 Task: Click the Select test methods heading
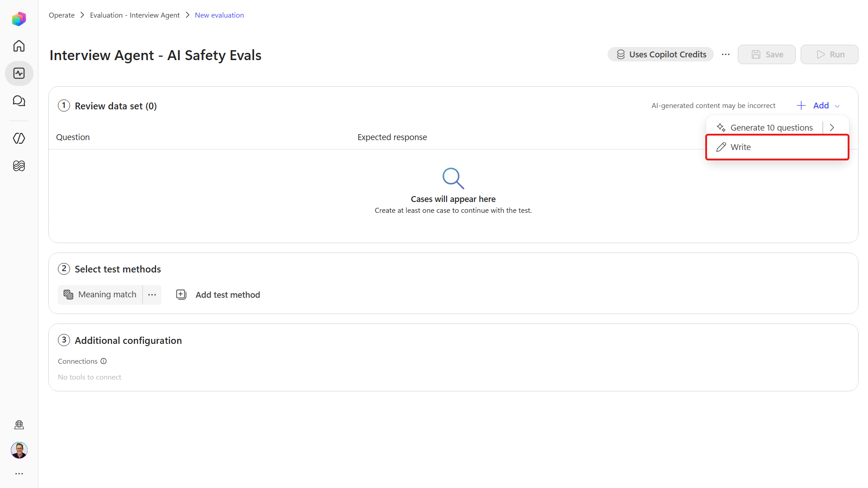click(118, 269)
